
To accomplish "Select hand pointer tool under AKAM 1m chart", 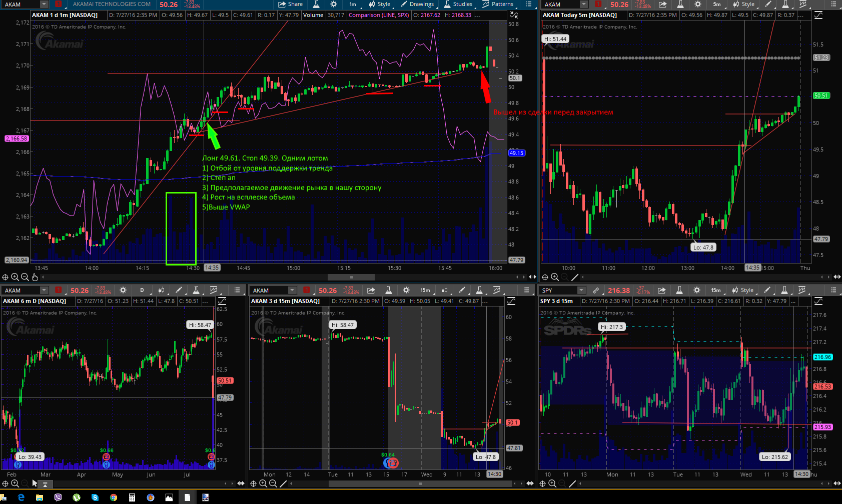I will [x=35, y=277].
